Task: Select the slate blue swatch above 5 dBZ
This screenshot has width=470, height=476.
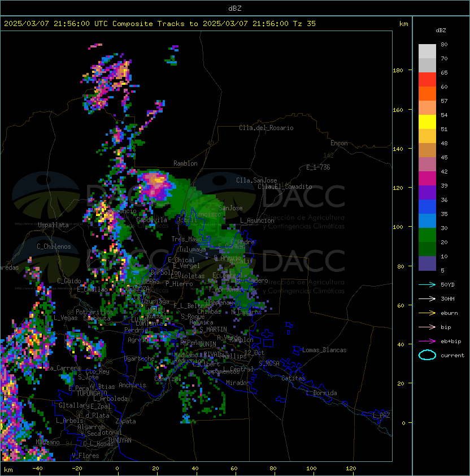Action: point(427,263)
